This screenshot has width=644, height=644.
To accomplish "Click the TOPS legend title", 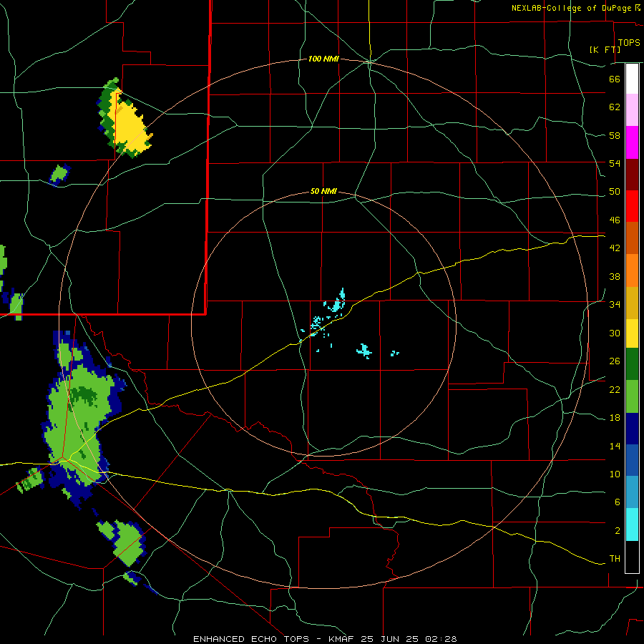I will click(629, 42).
